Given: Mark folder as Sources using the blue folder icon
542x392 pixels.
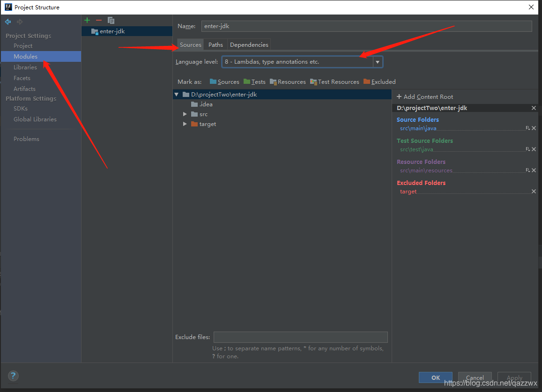Looking at the screenshot, I should (214, 81).
